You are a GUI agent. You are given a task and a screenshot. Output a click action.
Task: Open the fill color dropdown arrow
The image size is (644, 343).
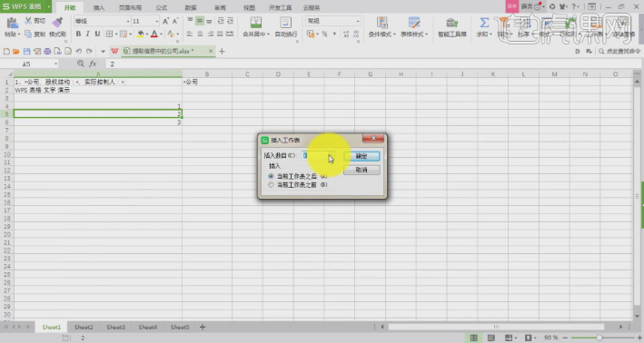(x=146, y=34)
